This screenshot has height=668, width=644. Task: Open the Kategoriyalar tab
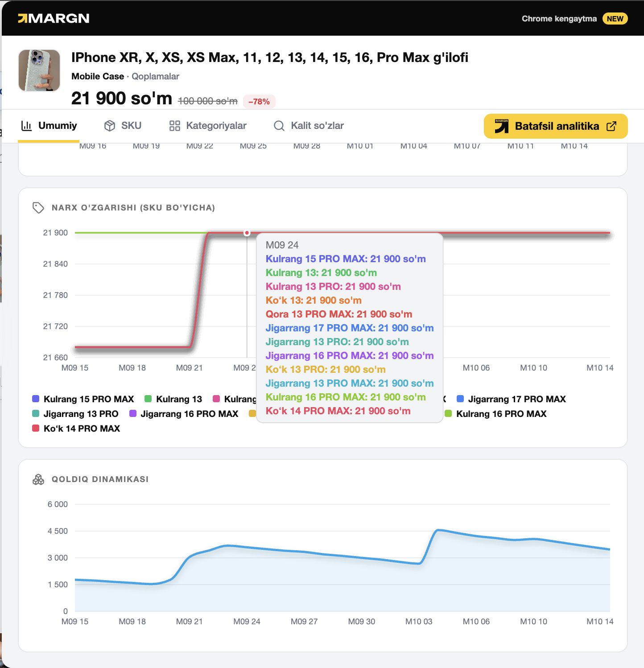(208, 126)
